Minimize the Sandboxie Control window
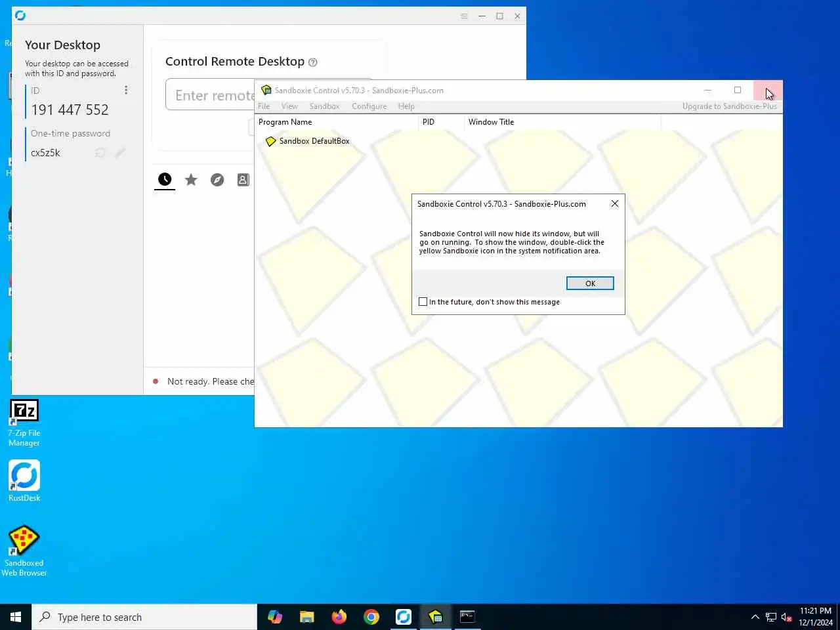840x630 pixels. click(707, 90)
